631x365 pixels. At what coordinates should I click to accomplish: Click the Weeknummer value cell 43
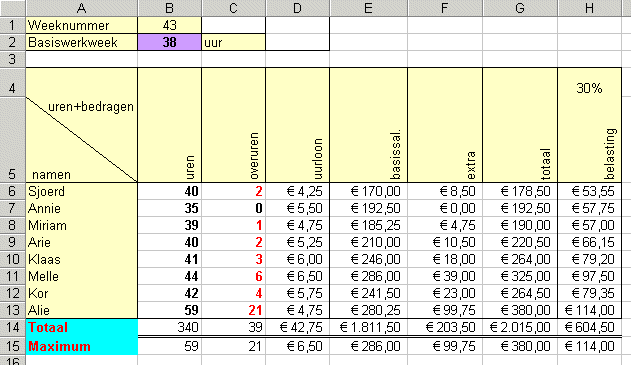coord(169,25)
